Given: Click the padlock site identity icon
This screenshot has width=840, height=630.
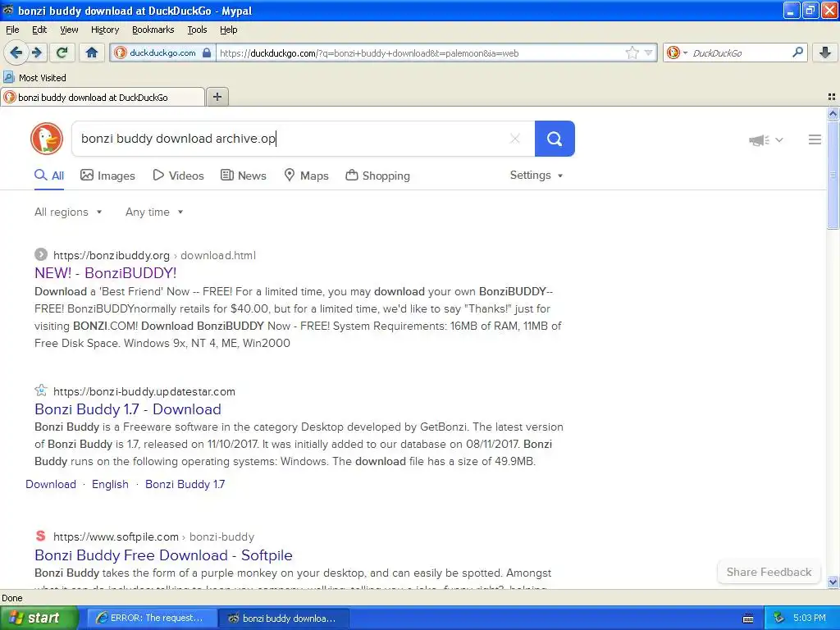Looking at the screenshot, I should point(207,52).
